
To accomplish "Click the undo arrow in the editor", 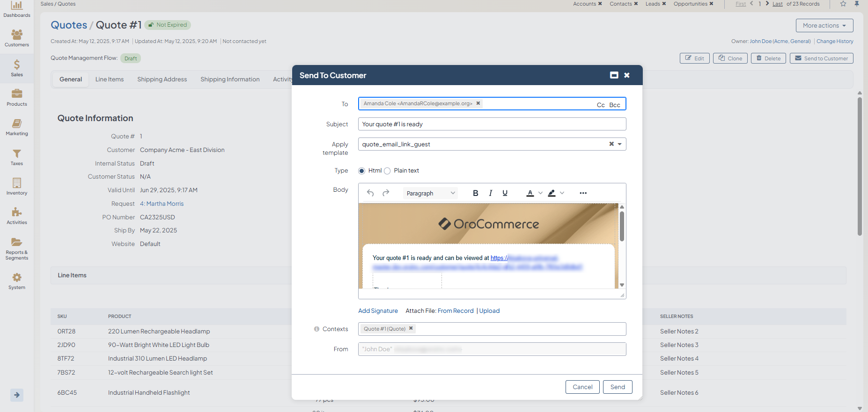I will pos(370,193).
